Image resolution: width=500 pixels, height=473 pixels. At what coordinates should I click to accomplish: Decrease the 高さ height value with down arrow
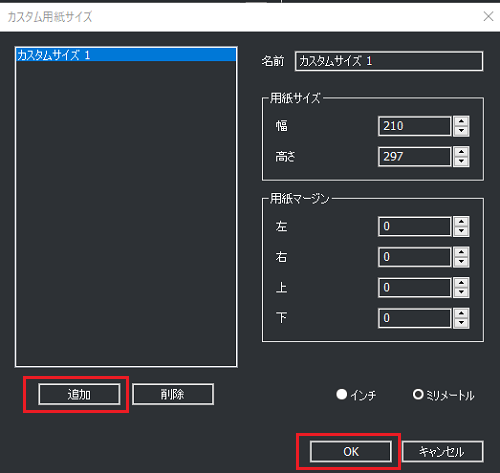coord(461,162)
